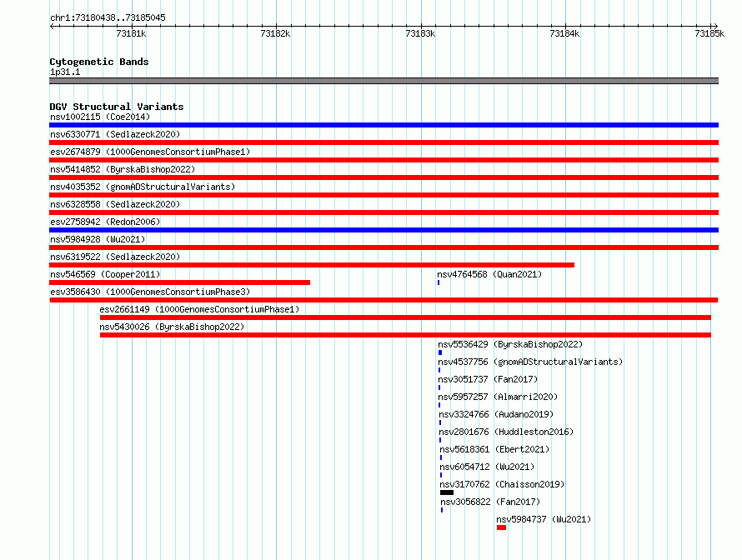
Task: Click the nsv3051737 (Fan2017) label
Action: pyautogui.click(x=488, y=379)
